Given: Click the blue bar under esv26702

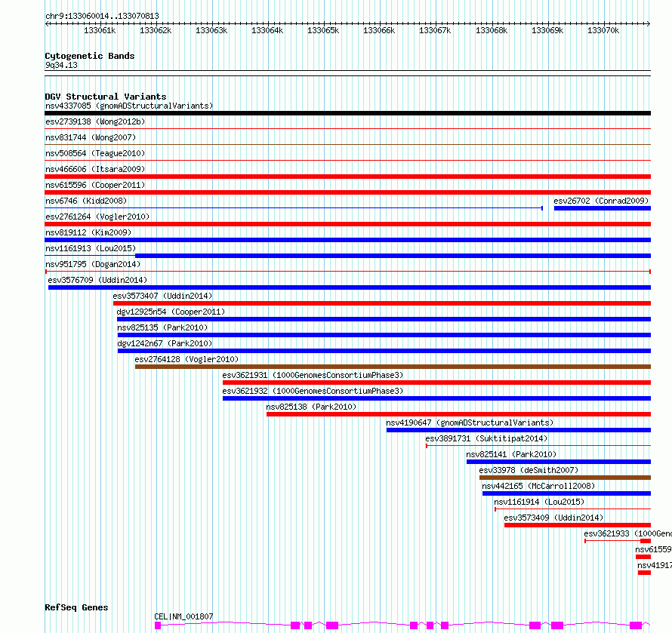Looking at the screenshot, I should pyautogui.click(x=602, y=208).
